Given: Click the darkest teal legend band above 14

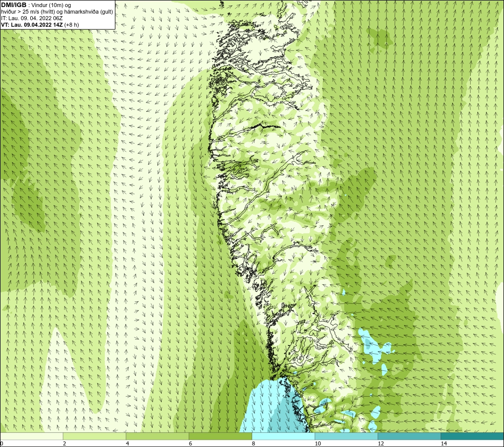Looking at the screenshot, I should click(473, 436).
